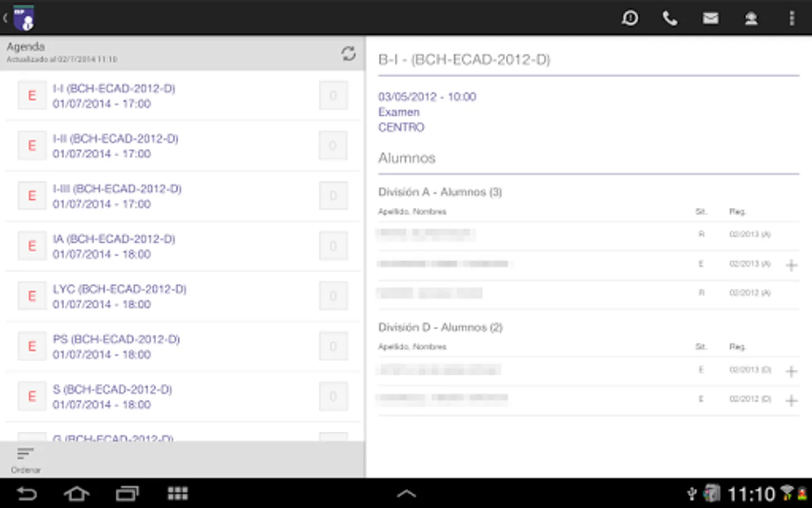Click the CENTRO location text

click(x=401, y=127)
